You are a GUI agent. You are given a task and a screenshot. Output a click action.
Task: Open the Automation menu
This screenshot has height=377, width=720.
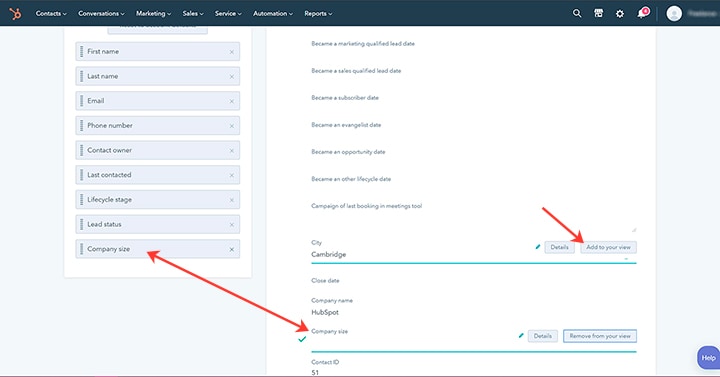coord(273,14)
